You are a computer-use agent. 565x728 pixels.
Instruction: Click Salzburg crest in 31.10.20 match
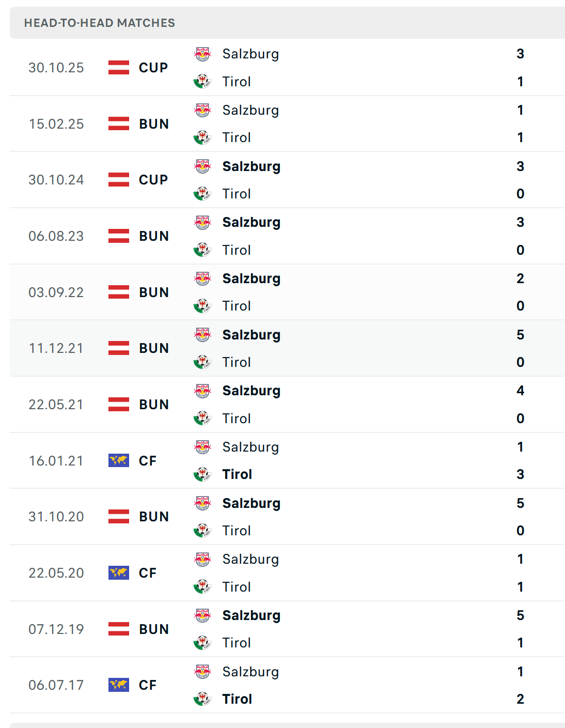pos(202,503)
